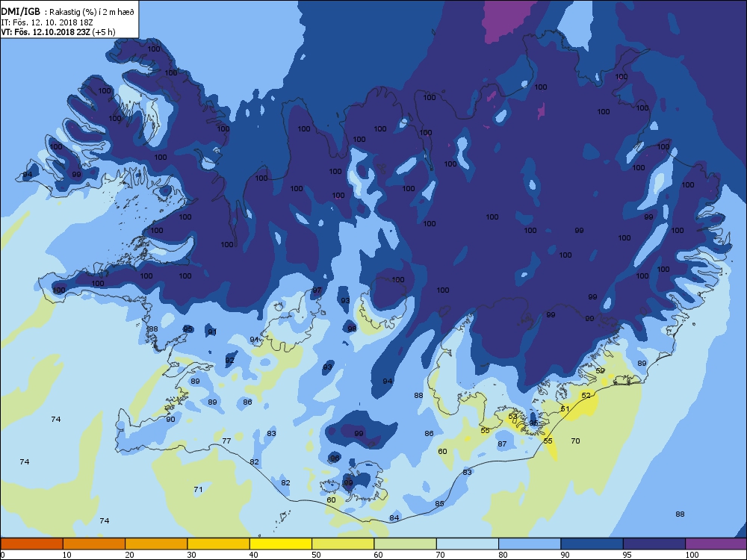Click the map value '87'
747x560 pixels.
502,444
